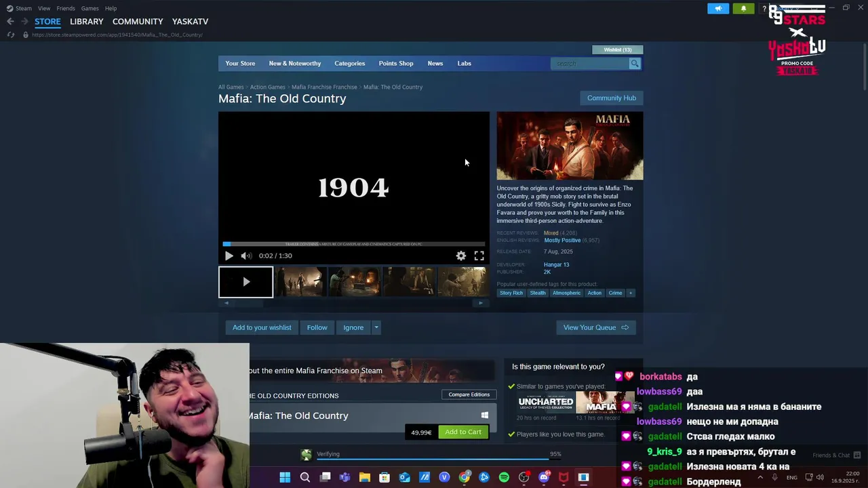Viewport: 868px width, 488px height.
Task: Select the Atmospheric tag
Action: [566, 293]
